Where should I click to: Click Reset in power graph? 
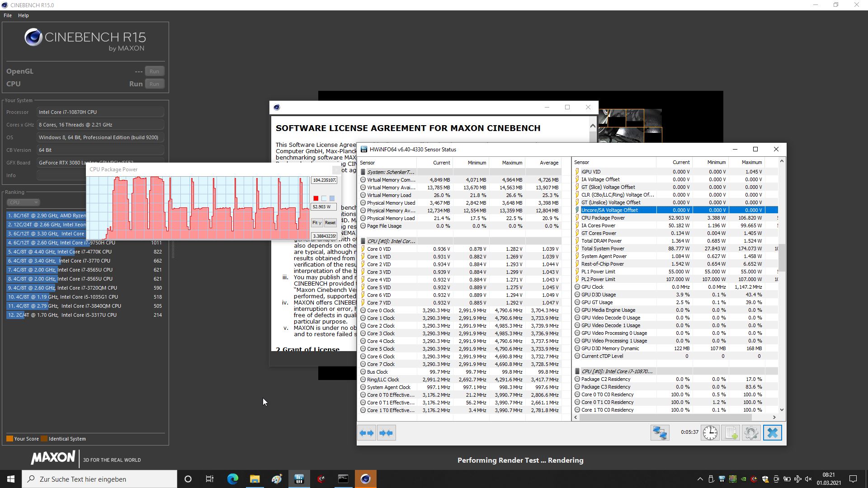click(x=330, y=223)
